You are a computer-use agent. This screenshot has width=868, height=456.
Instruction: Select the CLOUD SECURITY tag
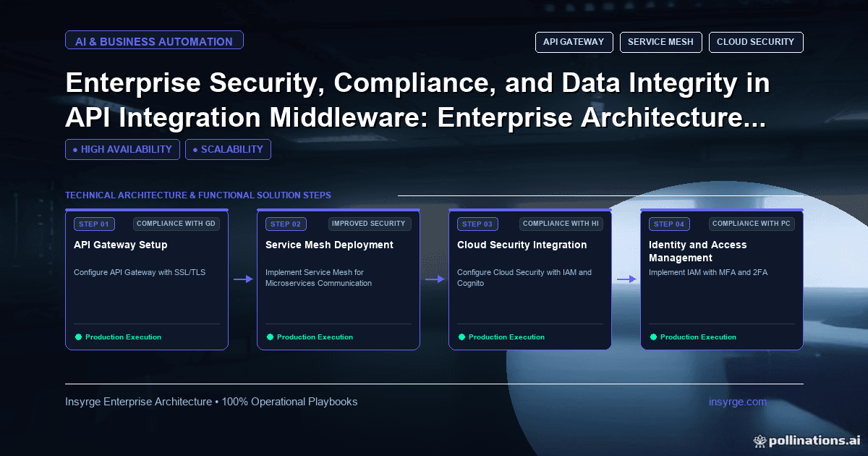click(x=756, y=42)
